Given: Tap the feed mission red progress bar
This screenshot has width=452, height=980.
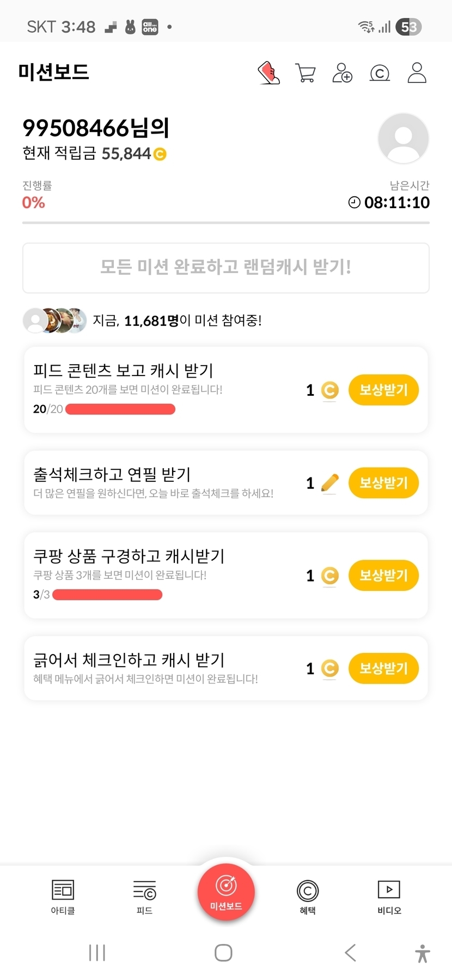Looking at the screenshot, I should (120, 409).
